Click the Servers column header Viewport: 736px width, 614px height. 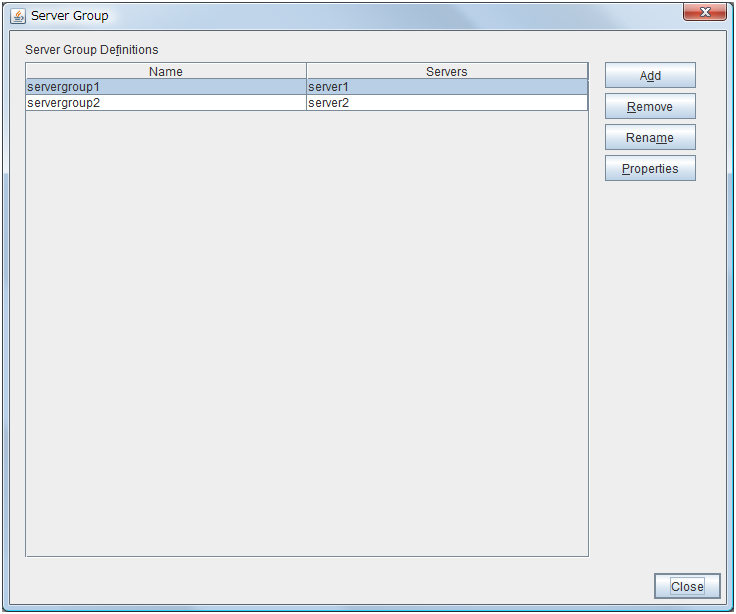(447, 71)
